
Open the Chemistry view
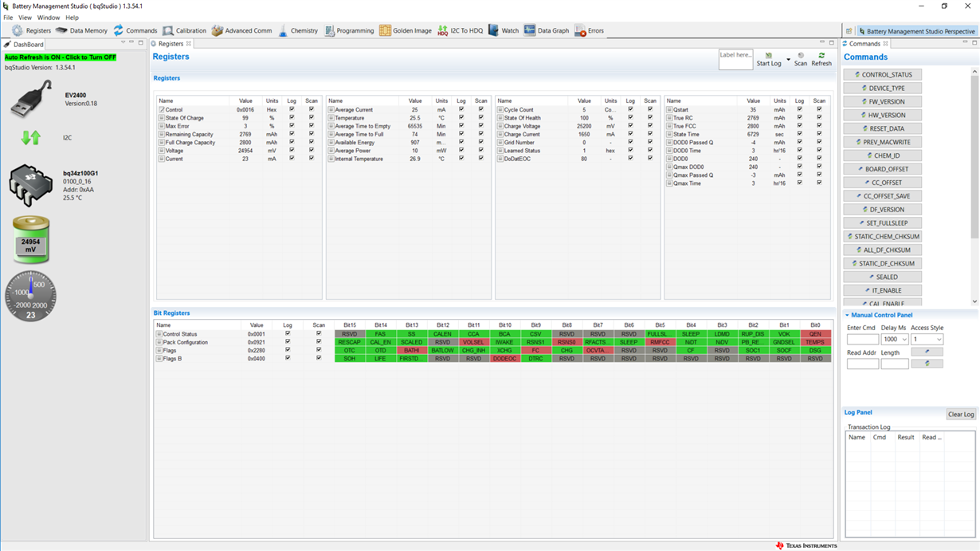point(298,30)
